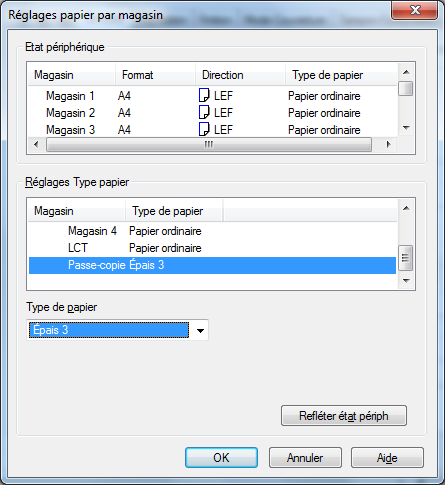The image size is (445, 485).
Task: Select Magasin 2 row in Etat périphérique
Action: 212,113
